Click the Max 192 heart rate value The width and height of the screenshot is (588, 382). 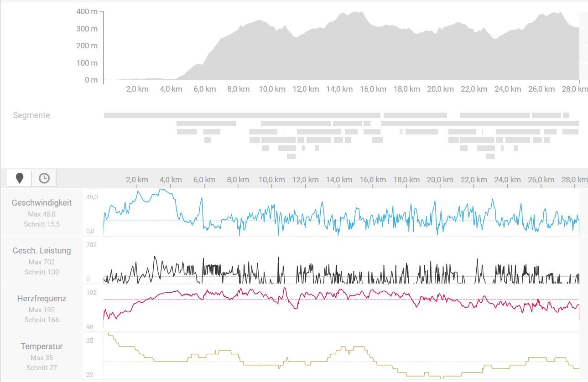(42, 310)
